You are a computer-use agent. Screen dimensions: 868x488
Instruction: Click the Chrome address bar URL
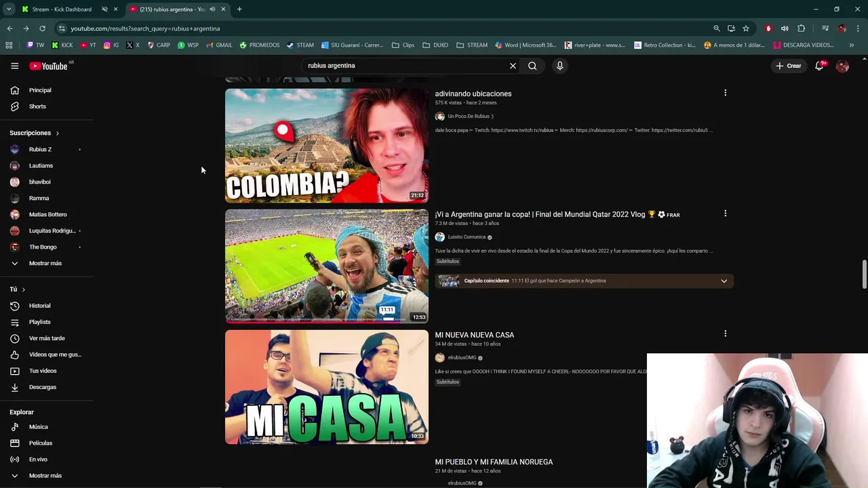145,28
